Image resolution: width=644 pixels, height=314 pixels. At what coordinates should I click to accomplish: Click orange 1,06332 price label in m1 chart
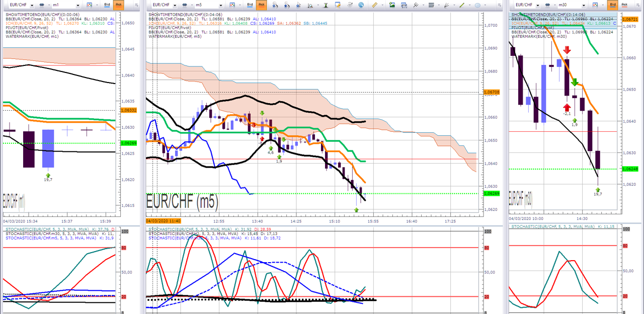point(128,110)
